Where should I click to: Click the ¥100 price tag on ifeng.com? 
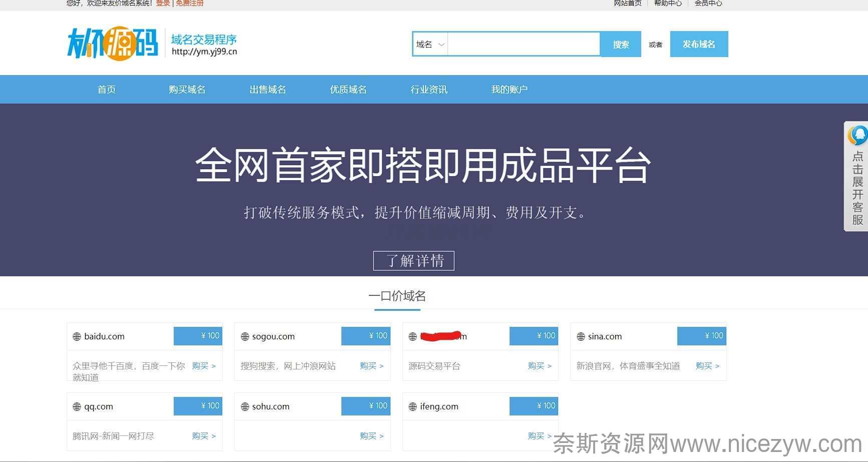coord(534,406)
